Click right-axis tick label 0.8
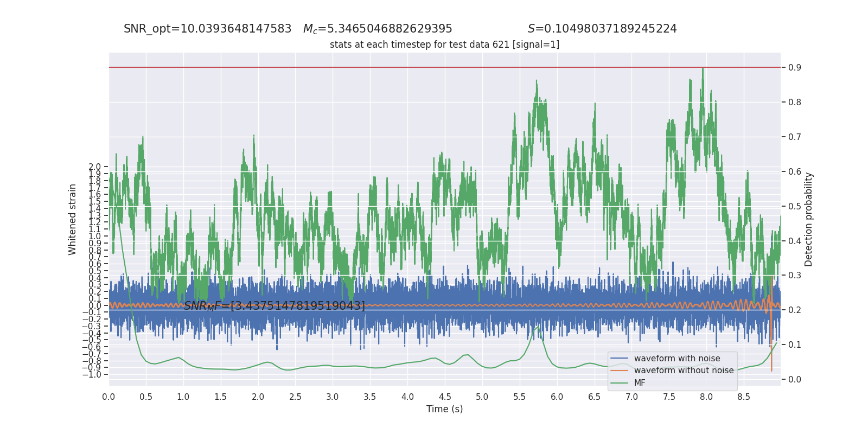This screenshot has height=434, width=868. point(795,103)
